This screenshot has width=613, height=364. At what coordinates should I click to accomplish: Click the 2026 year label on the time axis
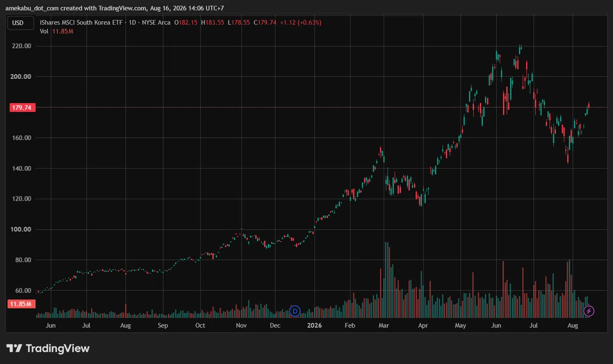click(315, 325)
